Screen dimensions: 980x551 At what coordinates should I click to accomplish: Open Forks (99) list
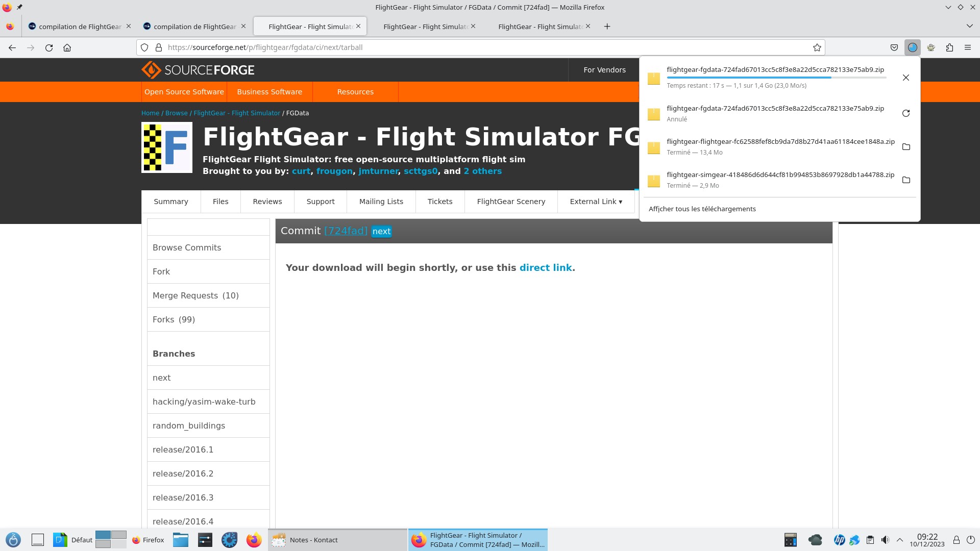tap(208, 319)
